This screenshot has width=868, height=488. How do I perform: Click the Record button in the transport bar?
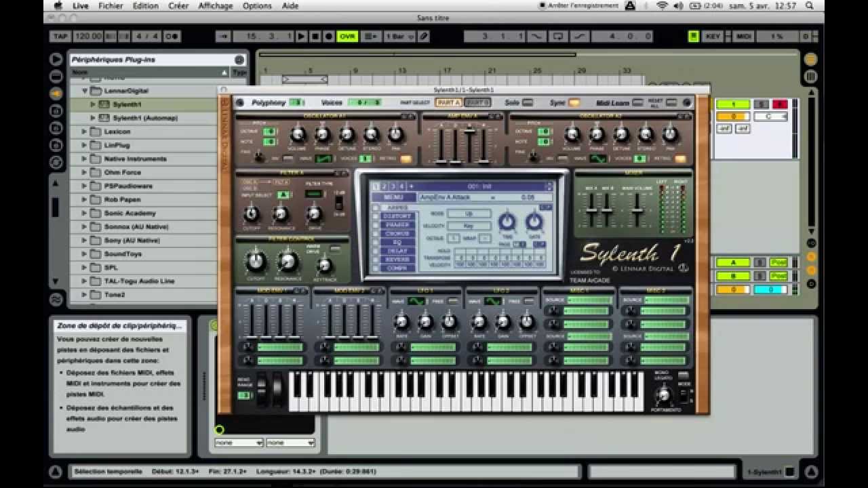click(329, 36)
